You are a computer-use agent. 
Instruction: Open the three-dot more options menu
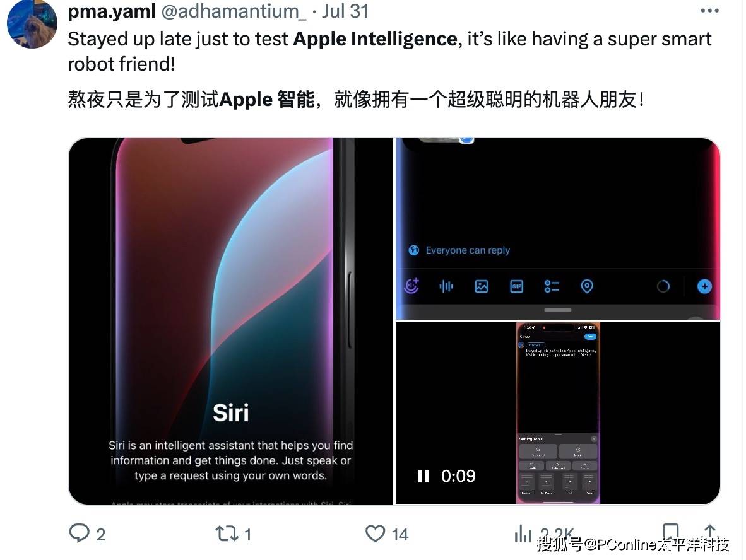tap(709, 11)
